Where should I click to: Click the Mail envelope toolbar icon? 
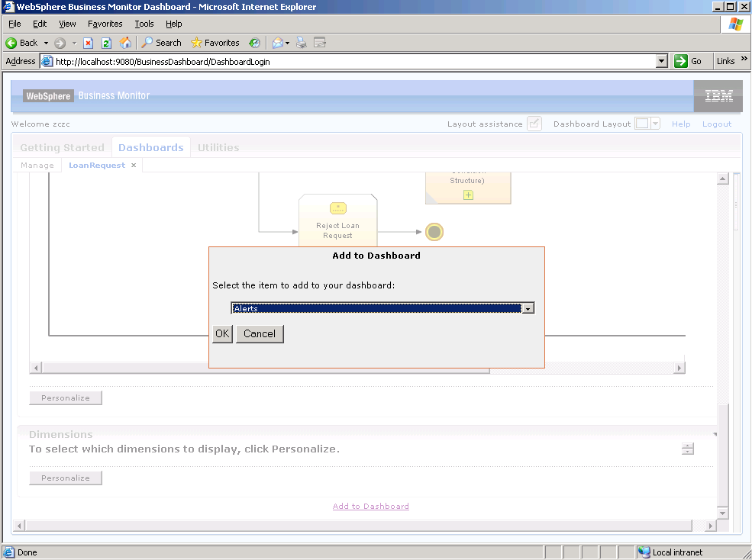277,43
